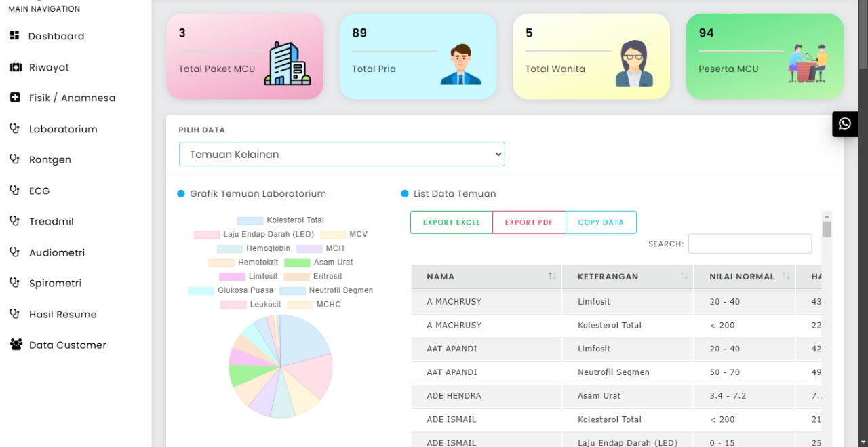Viewport: 868px width, 447px height.
Task: Click the Riwayat medical kit icon
Action: coord(15,67)
